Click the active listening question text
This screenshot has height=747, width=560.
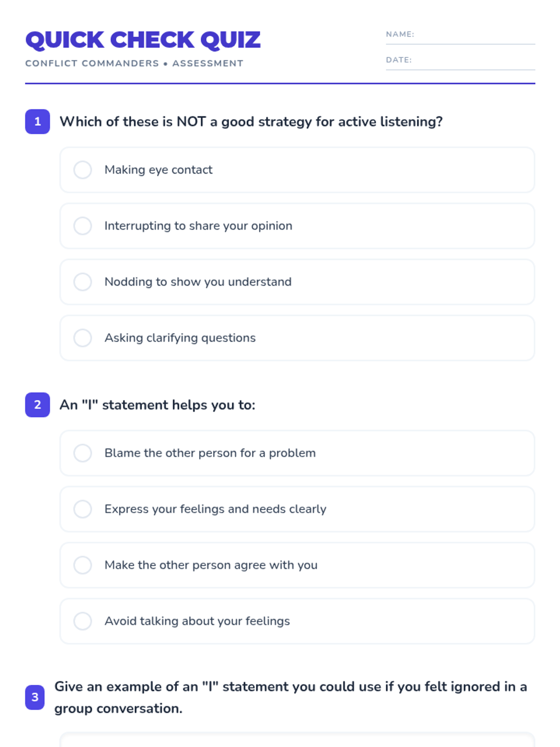point(251,122)
